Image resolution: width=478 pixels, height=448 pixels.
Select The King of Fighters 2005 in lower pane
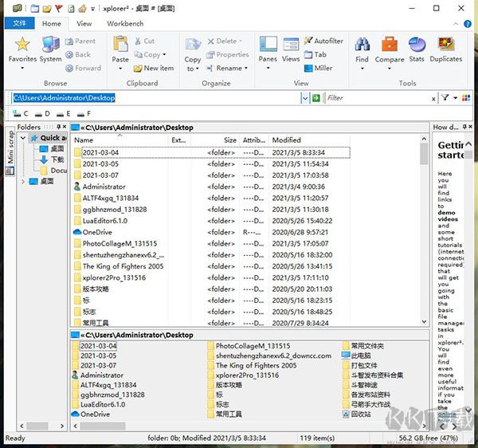pyautogui.click(x=253, y=365)
